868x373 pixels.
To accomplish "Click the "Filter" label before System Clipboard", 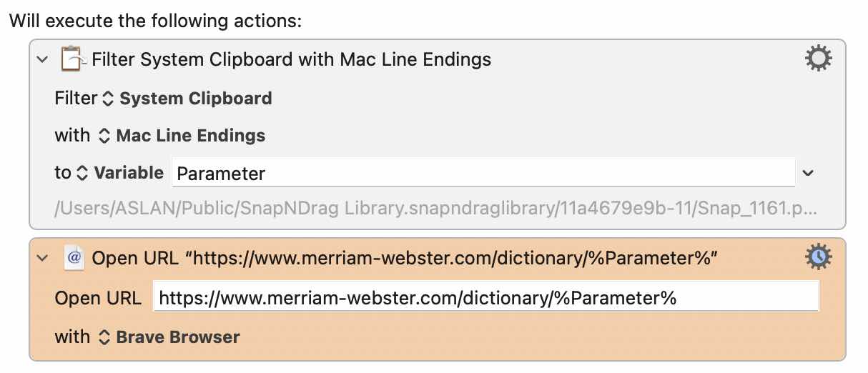I will [x=76, y=98].
